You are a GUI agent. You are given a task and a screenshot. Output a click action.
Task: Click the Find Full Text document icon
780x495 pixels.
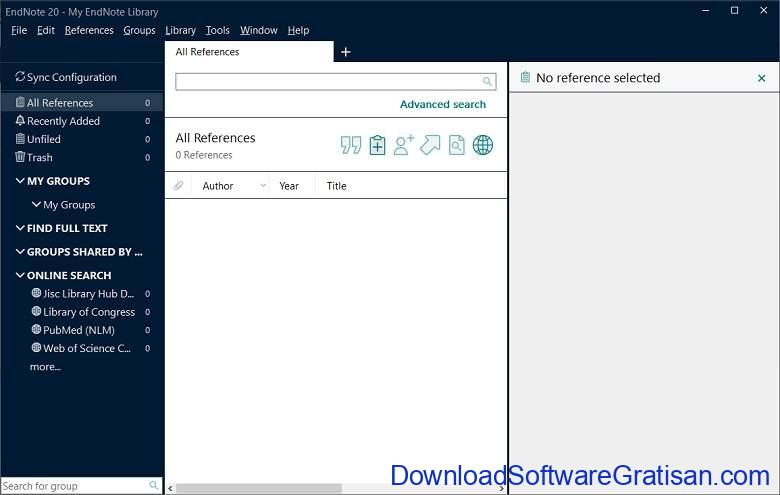point(457,145)
